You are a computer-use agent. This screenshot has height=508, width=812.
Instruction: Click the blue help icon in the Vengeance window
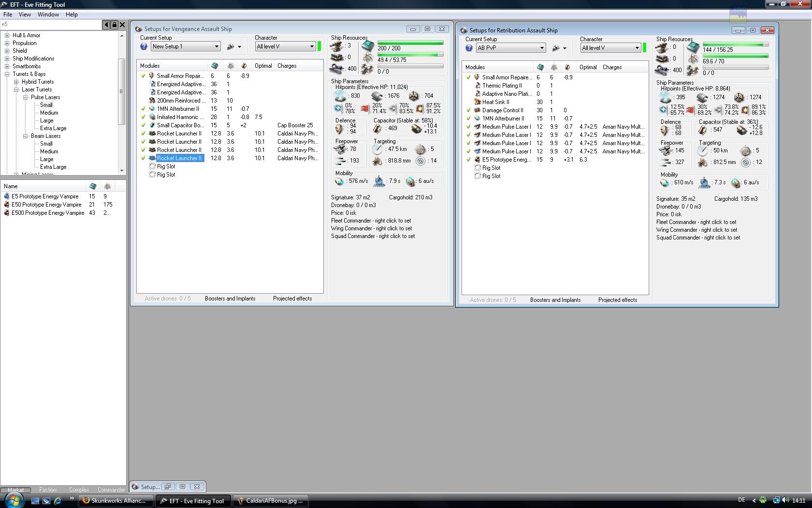pyautogui.click(x=144, y=46)
